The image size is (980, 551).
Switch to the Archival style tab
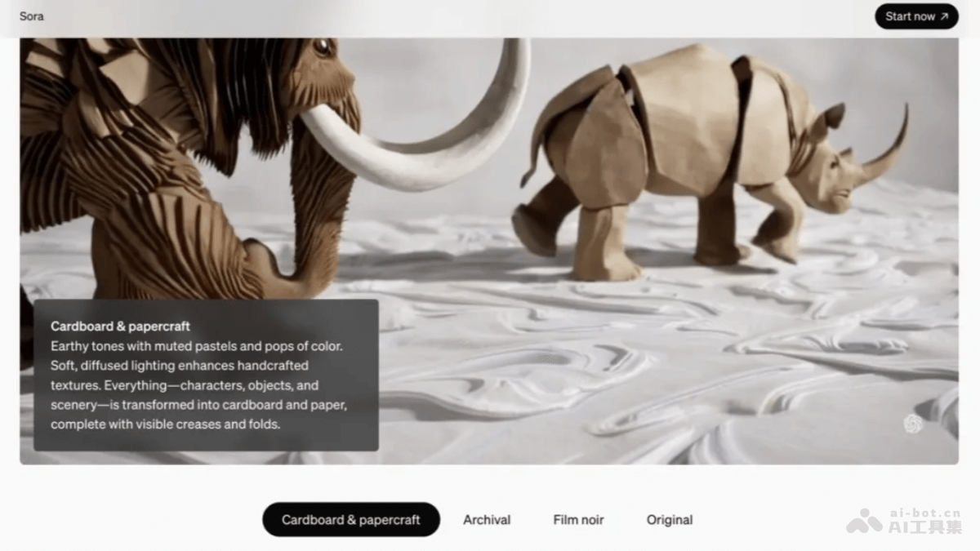[487, 519]
